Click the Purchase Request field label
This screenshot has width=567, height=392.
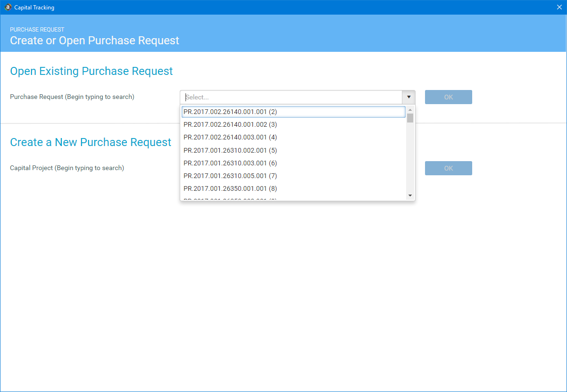[72, 97]
